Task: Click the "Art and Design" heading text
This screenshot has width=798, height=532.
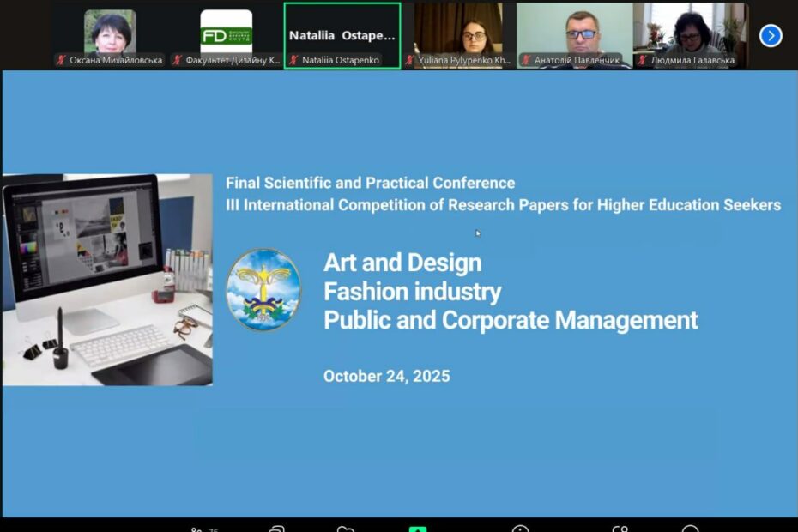Action: pos(402,263)
